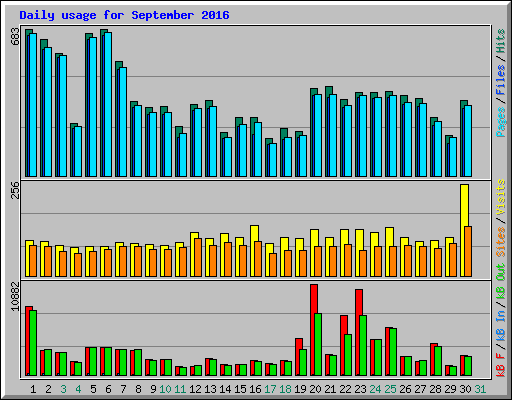Click the day 17 cyan hits bar
Screen dimensions: 512x400
273,160
